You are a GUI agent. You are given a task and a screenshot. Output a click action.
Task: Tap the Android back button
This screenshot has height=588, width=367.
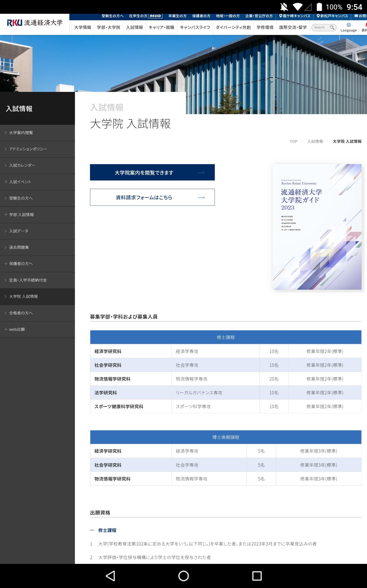(x=110, y=576)
